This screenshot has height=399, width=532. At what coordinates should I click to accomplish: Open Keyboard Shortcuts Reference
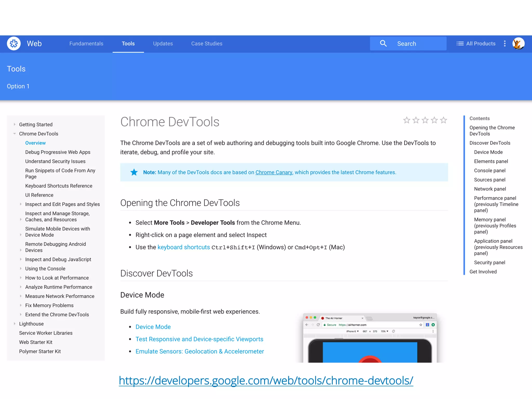click(x=59, y=186)
